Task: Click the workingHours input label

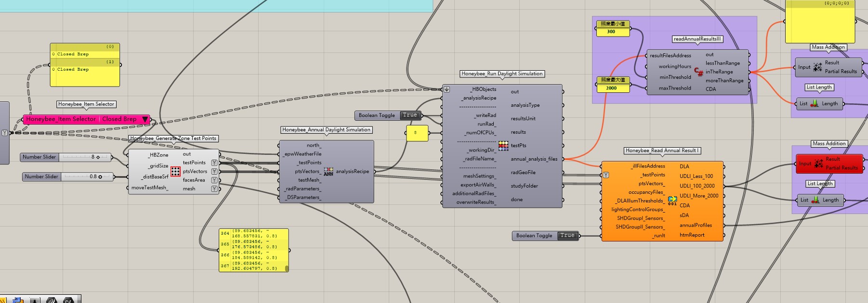Action: tap(675, 66)
